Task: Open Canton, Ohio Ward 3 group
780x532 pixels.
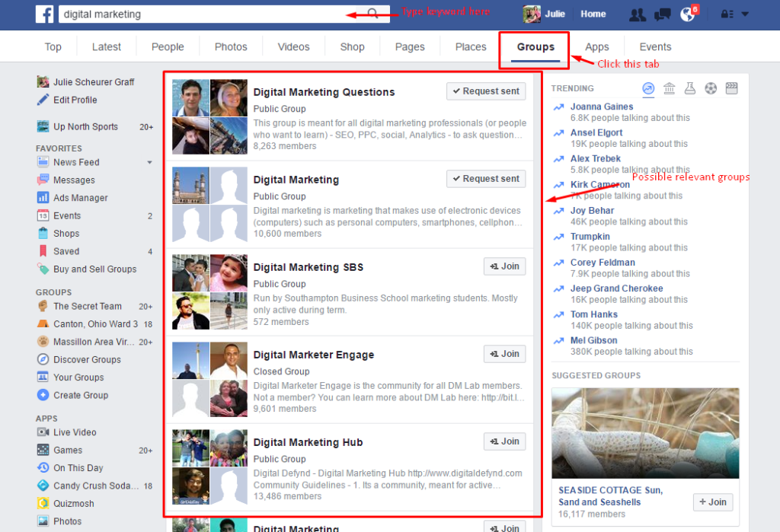Action: 94,324
